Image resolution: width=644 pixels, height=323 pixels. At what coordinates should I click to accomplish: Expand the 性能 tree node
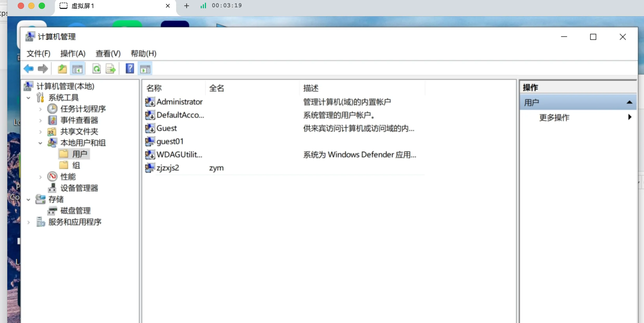point(40,177)
